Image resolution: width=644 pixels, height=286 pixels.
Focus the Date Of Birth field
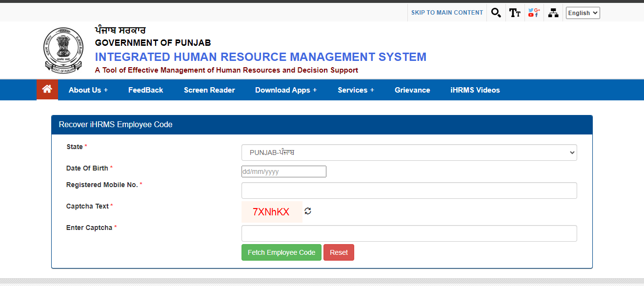(284, 172)
